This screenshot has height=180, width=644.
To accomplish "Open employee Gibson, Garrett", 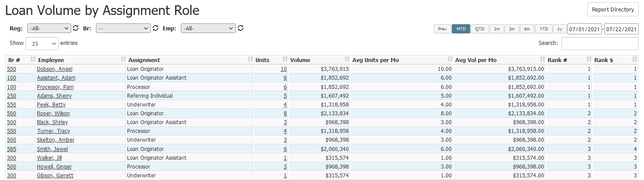I will tap(54, 175).
